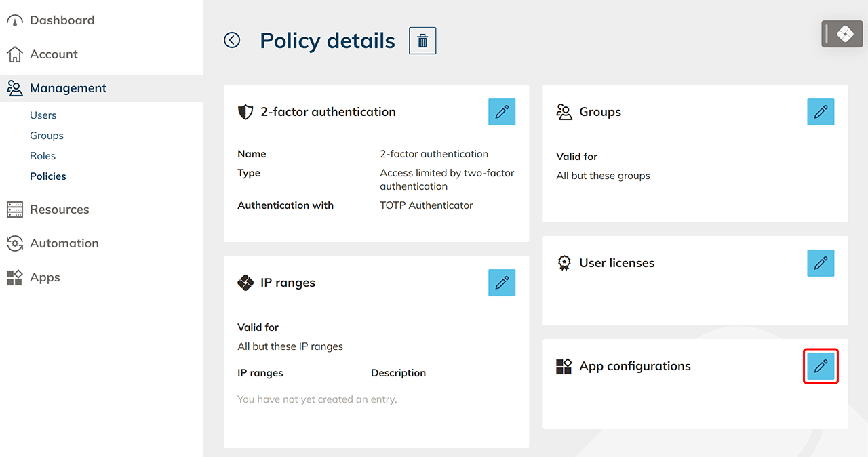868x457 pixels.
Task: Open the Apps section in sidebar
Action: [x=45, y=277]
